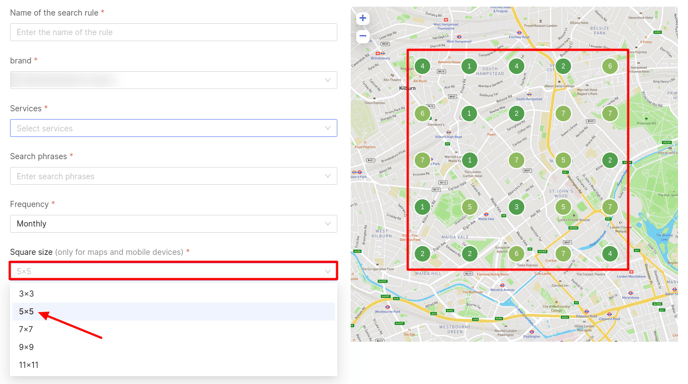The width and height of the screenshot is (688, 384).
Task: Click bottom-left map marker numbered 2
Action: (422, 253)
